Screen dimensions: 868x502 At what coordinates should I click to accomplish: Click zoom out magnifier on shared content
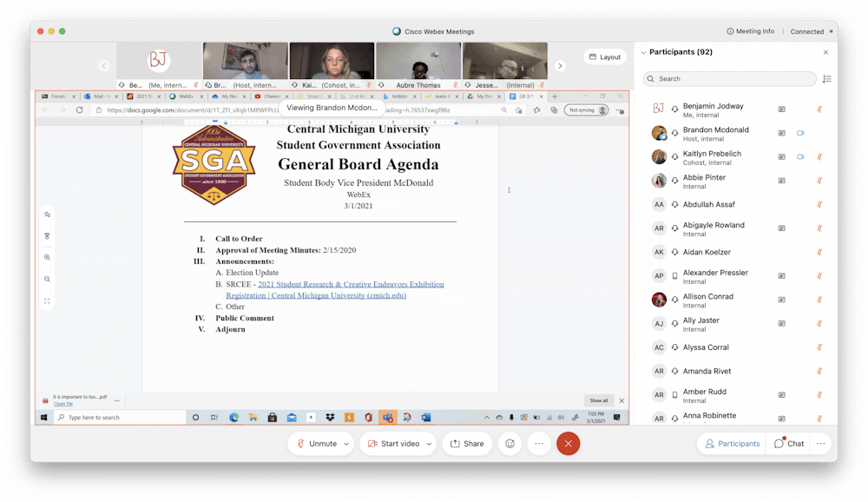[47, 280]
